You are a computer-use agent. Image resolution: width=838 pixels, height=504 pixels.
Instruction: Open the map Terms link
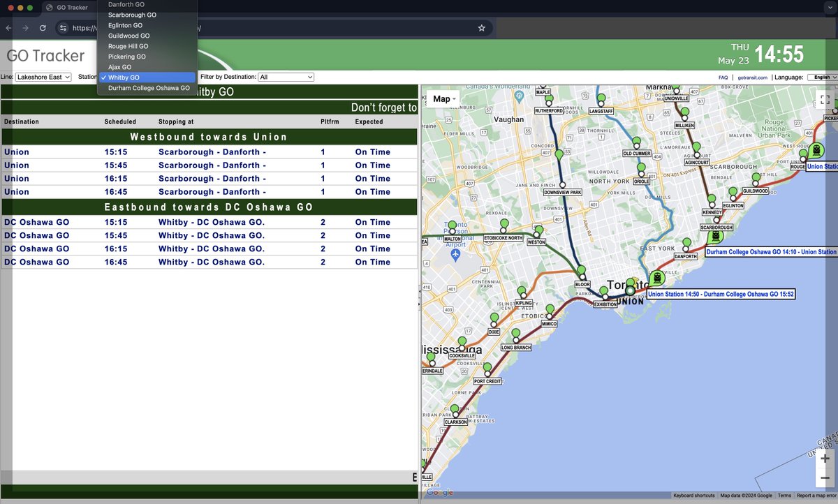click(784, 496)
